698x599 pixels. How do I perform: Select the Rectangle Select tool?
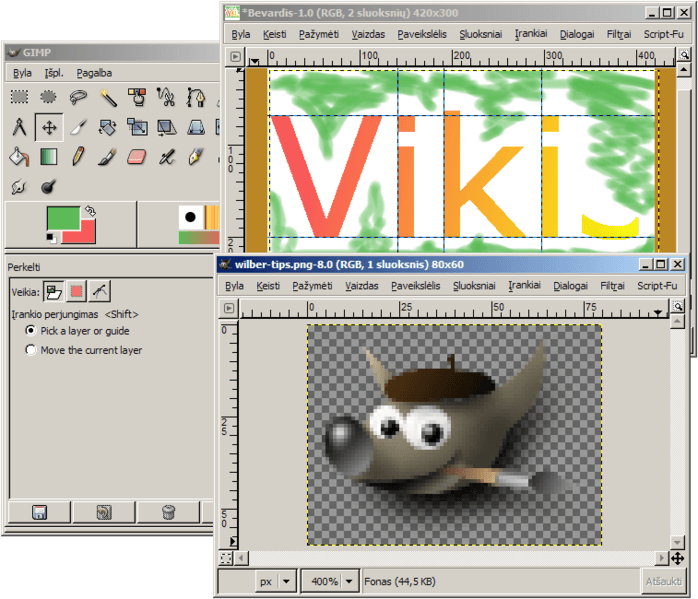[x=19, y=97]
